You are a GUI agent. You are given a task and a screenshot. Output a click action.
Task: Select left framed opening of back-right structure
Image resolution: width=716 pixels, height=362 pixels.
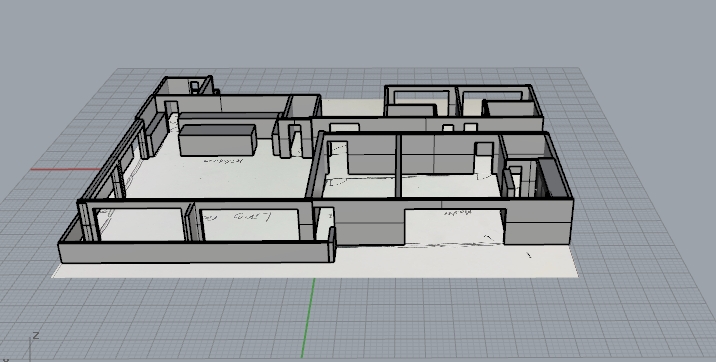(x=421, y=101)
